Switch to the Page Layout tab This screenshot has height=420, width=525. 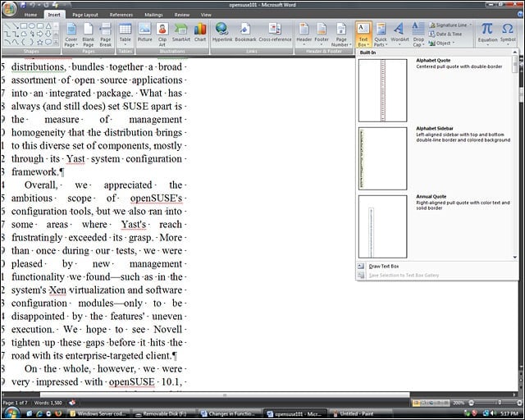(x=85, y=15)
